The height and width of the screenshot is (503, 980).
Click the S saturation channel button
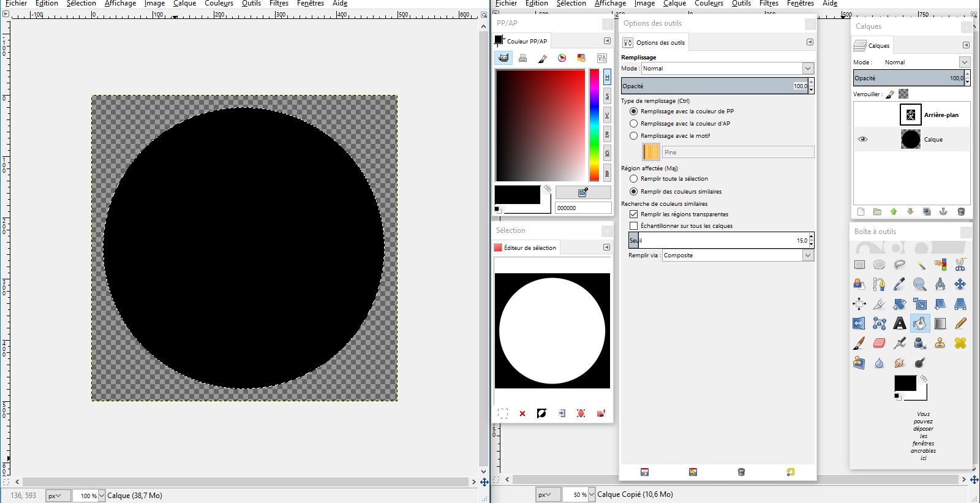click(607, 96)
